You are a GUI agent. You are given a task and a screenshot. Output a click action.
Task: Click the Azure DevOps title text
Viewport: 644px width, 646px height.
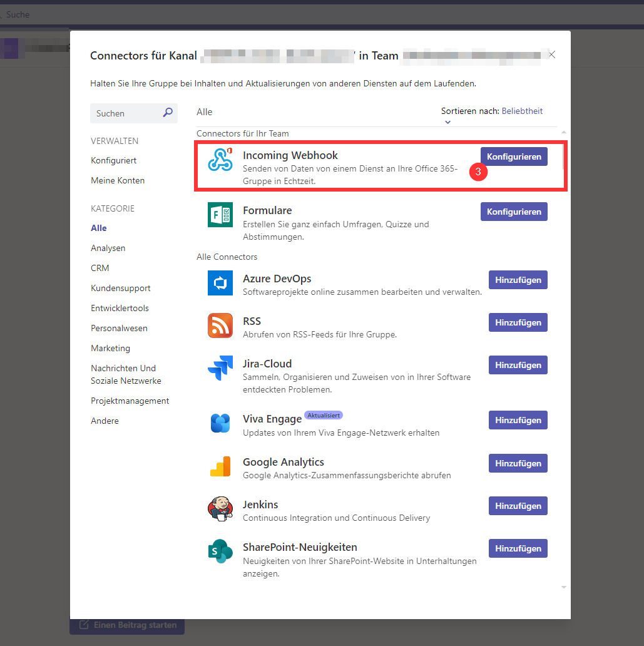pos(277,279)
